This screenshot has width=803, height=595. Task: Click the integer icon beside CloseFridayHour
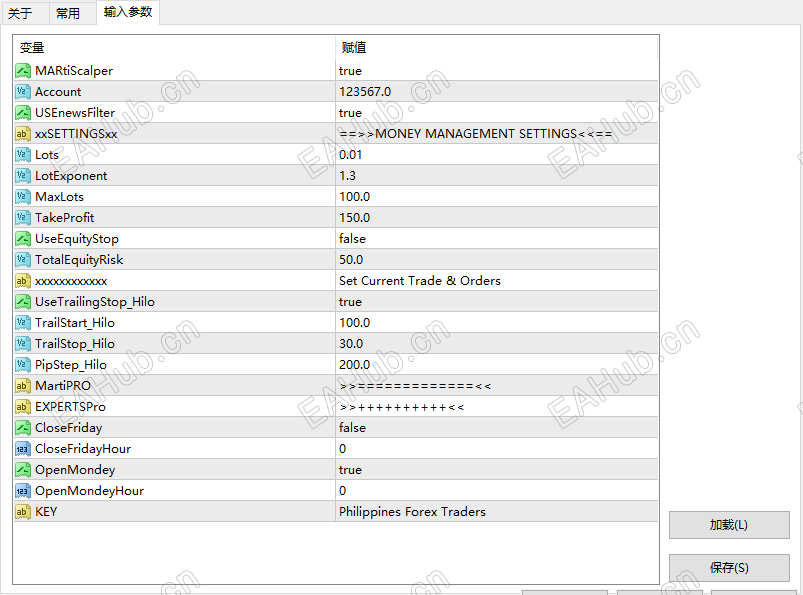point(23,449)
